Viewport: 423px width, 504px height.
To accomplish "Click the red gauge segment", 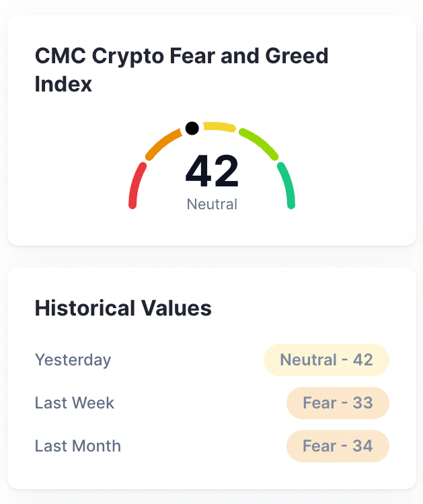I will click(135, 184).
